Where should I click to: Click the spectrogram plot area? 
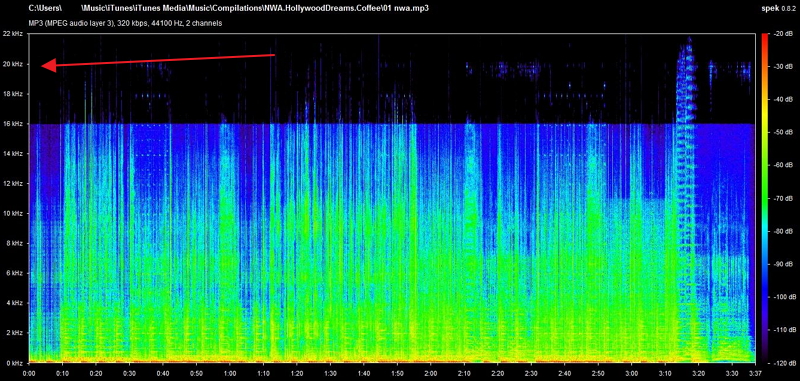point(392,198)
